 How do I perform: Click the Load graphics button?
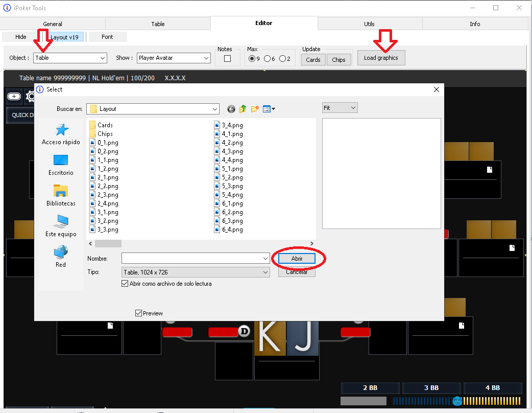click(381, 58)
